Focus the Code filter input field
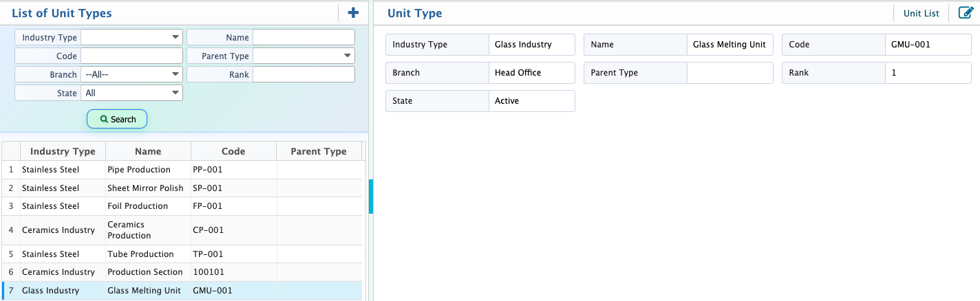Screen dimensions: 980x301 131,56
